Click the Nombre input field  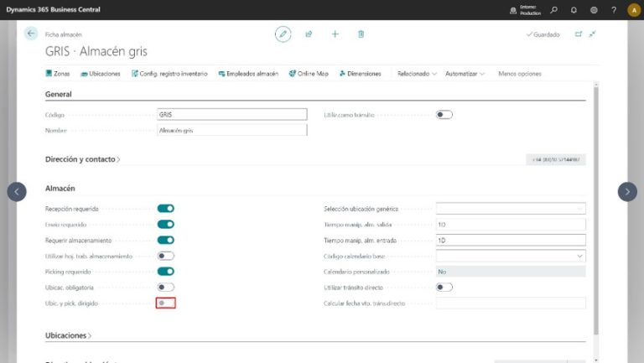point(231,131)
